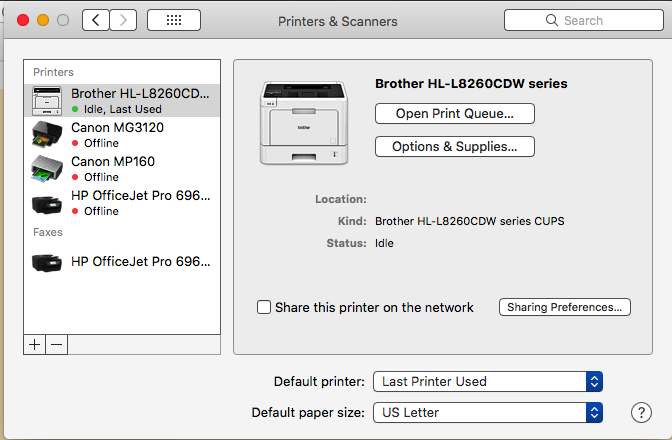Click the Default paper size label
The image size is (672, 440).
pos(308,413)
